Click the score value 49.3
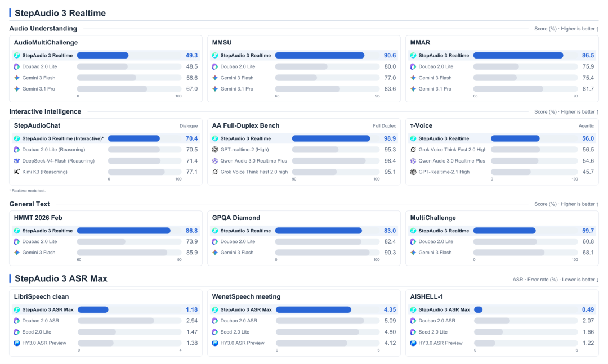608x364 pixels. click(x=191, y=56)
